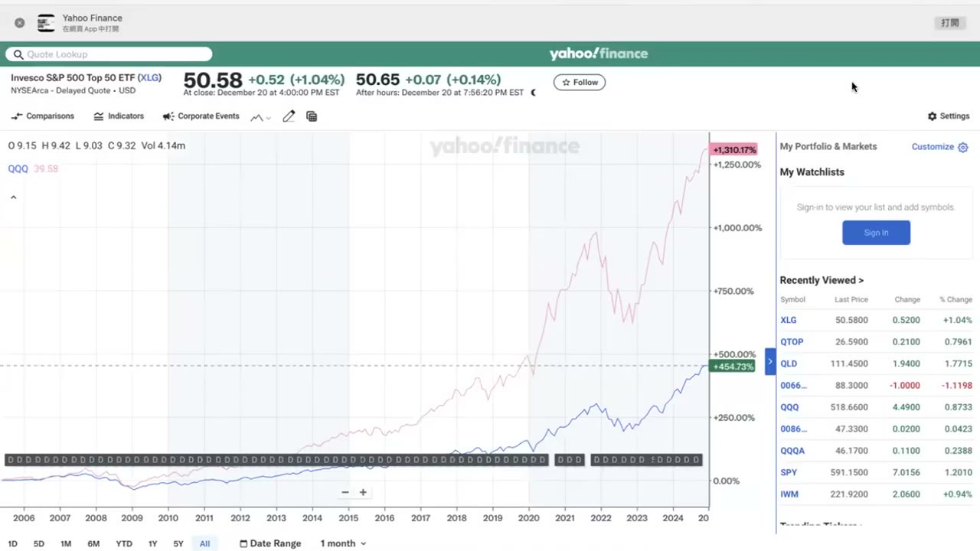Click Customize in My Portfolio & Markets
980x551 pixels.
click(x=939, y=147)
